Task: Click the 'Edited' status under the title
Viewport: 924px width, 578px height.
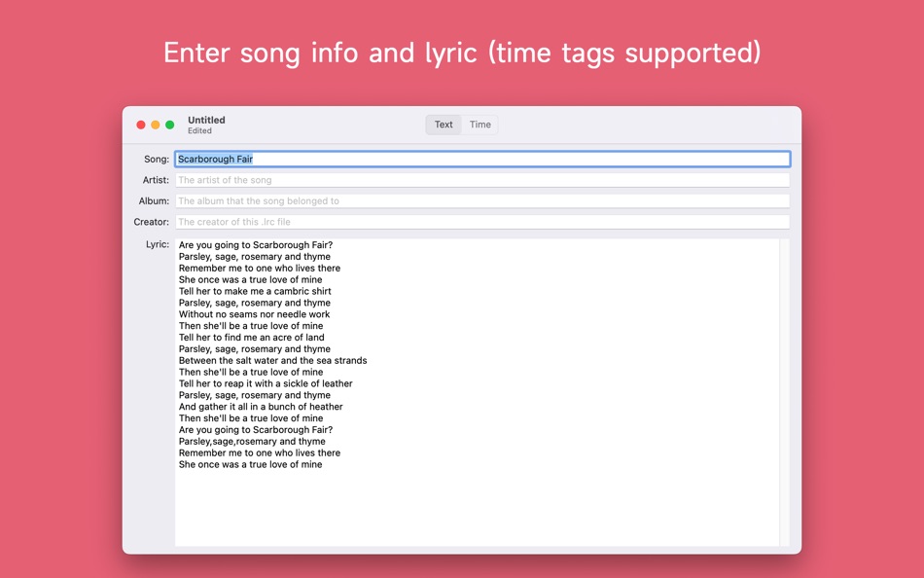Action: click(199, 131)
